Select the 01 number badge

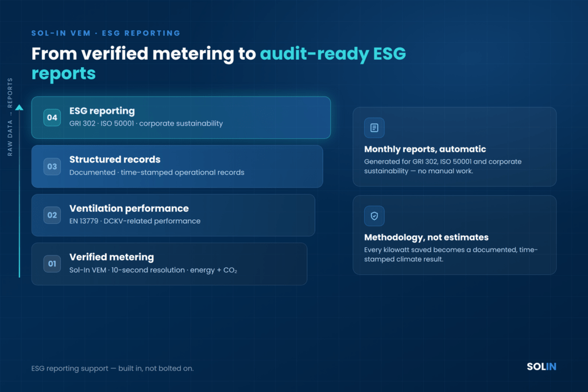coord(52,264)
